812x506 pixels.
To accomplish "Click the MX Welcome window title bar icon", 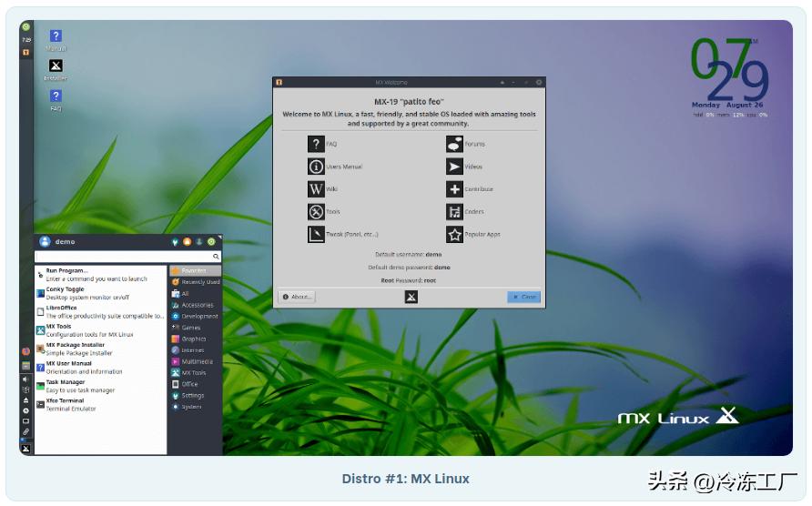I will tap(279, 82).
